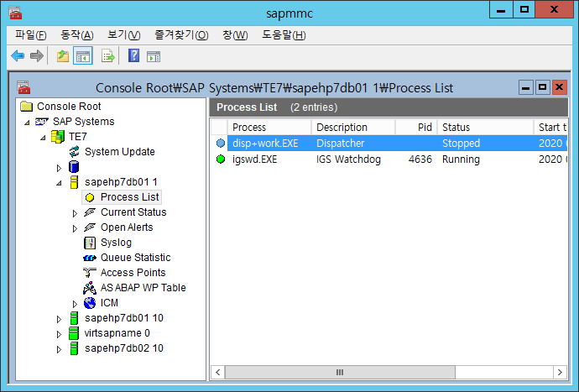Click the stopped status icon of disp+work.EXE
The height and width of the screenshot is (392, 579).
[221, 143]
